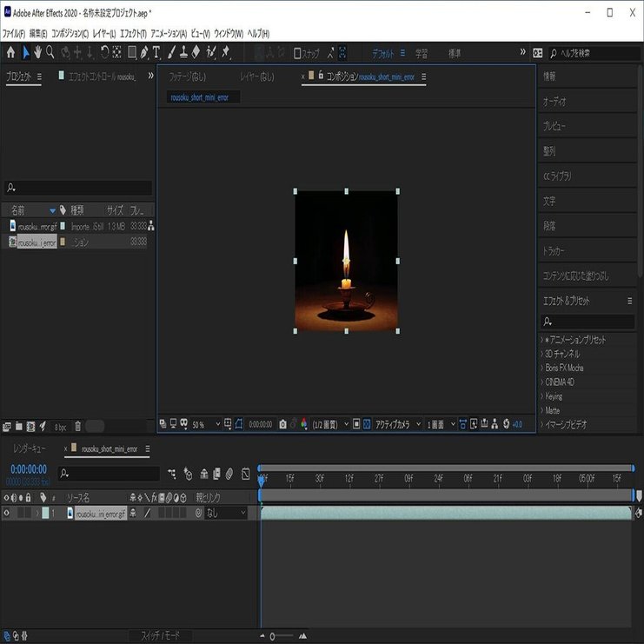The image size is (644, 644).
Task: Create new folder in Project panel
Action: coord(19,427)
